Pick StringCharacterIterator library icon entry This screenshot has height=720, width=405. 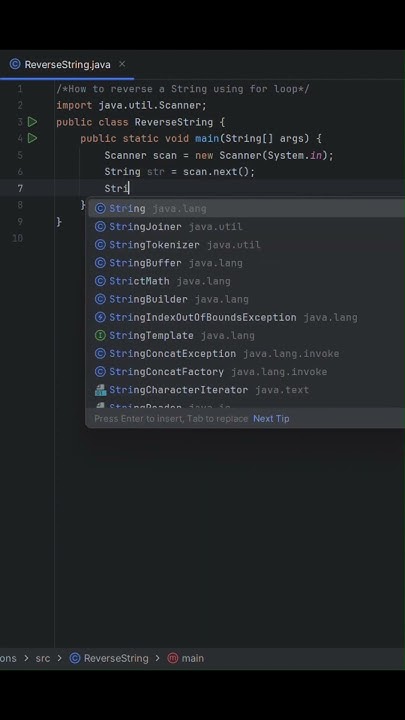click(x=100, y=390)
